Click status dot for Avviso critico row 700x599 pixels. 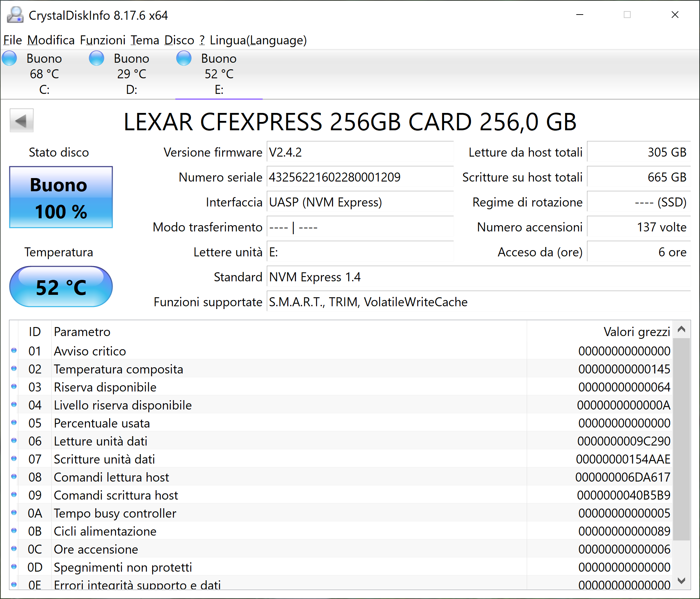[x=14, y=351]
